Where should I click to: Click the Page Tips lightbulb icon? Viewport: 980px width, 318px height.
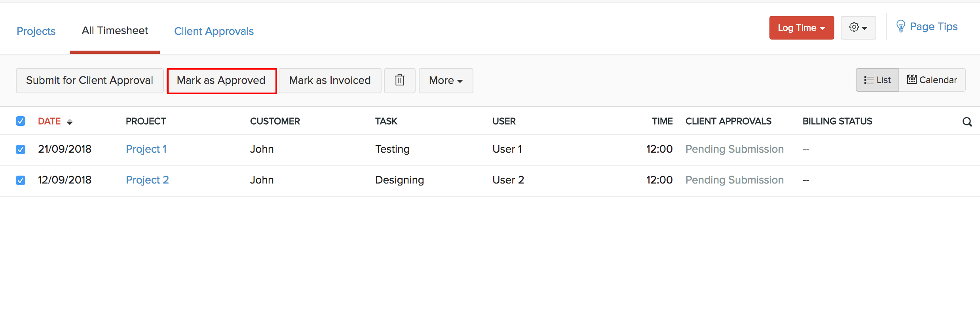[x=900, y=26]
